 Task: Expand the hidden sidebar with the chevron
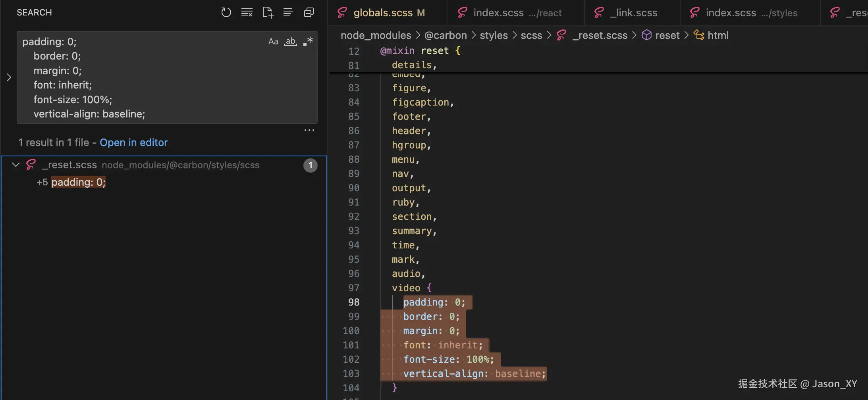[x=9, y=77]
